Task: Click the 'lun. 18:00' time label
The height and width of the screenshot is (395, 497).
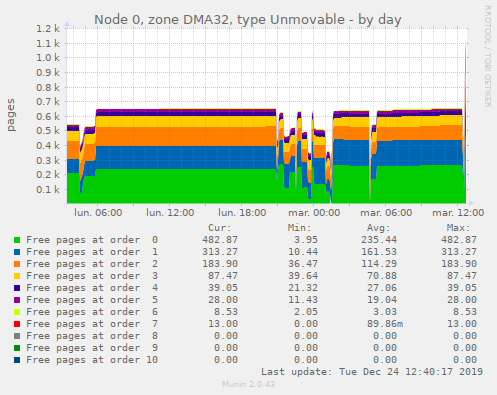Action: (x=242, y=213)
